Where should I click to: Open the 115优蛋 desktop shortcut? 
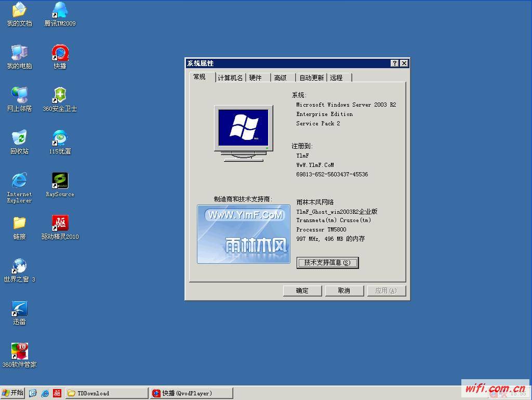coord(60,143)
